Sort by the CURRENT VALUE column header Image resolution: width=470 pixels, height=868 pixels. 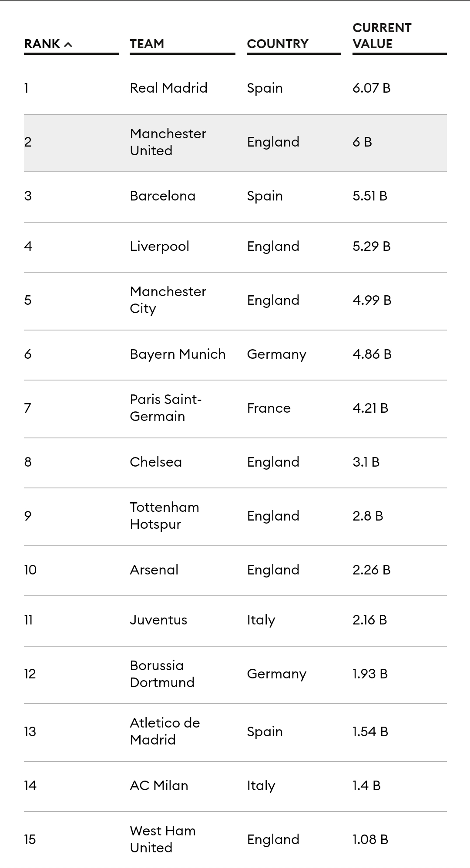(382, 36)
